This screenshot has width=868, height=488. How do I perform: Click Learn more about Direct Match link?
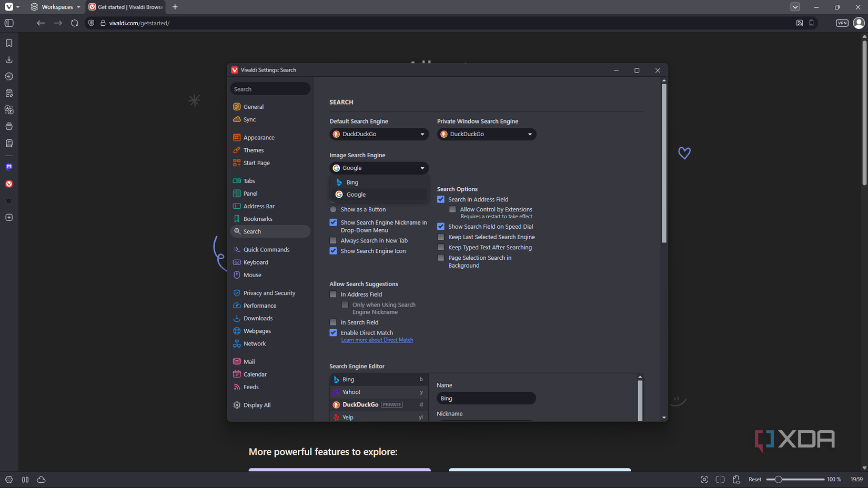pyautogui.click(x=377, y=340)
